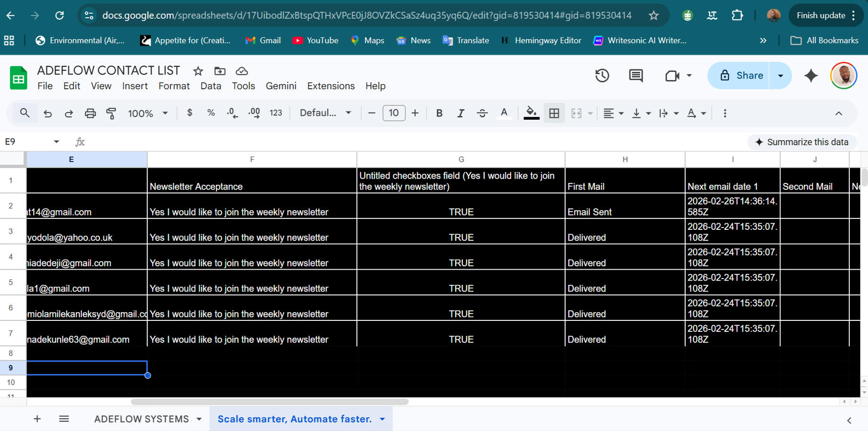Open the Gemini assistant sparkle icon

(811, 75)
